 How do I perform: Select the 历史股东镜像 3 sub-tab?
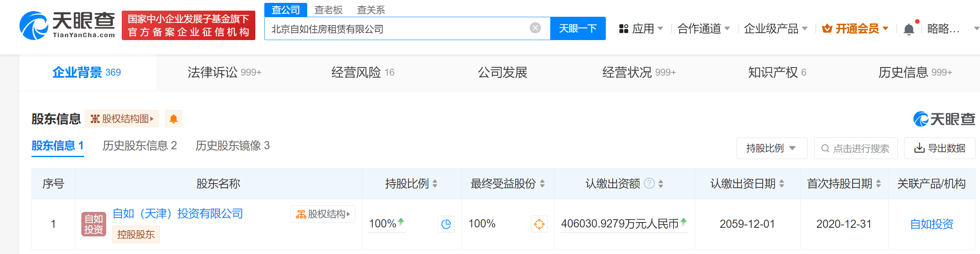point(232,146)
